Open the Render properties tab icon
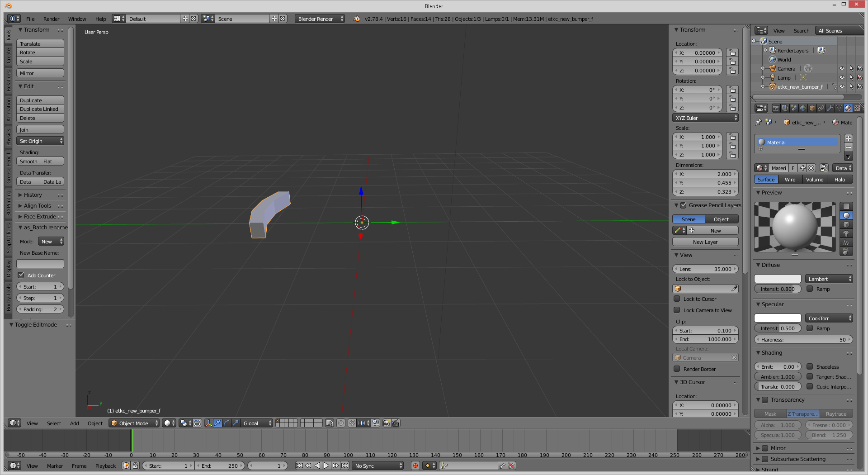The width and height of the screenshot is (868, 475). [776, 108]
